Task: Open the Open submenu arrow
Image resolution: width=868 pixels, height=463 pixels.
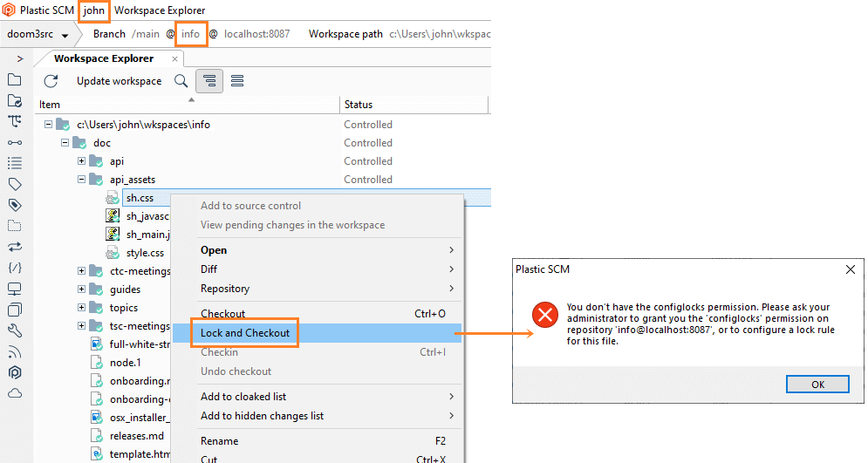Action: click(x=451, y=250)
